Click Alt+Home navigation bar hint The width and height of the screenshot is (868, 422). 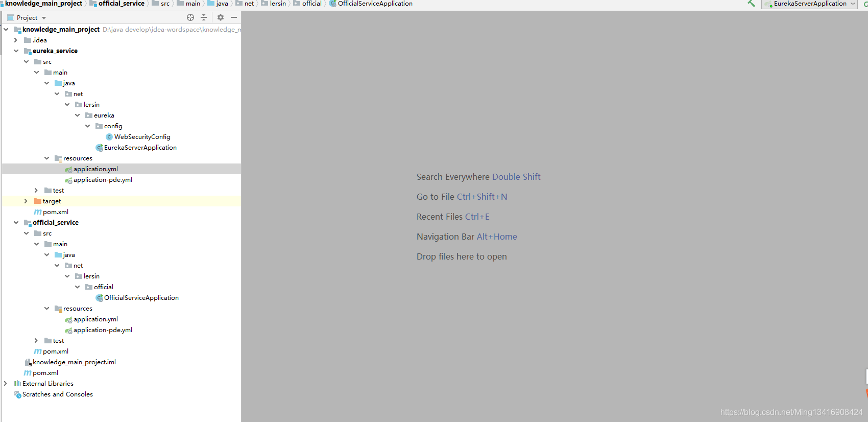pos(497,237)
